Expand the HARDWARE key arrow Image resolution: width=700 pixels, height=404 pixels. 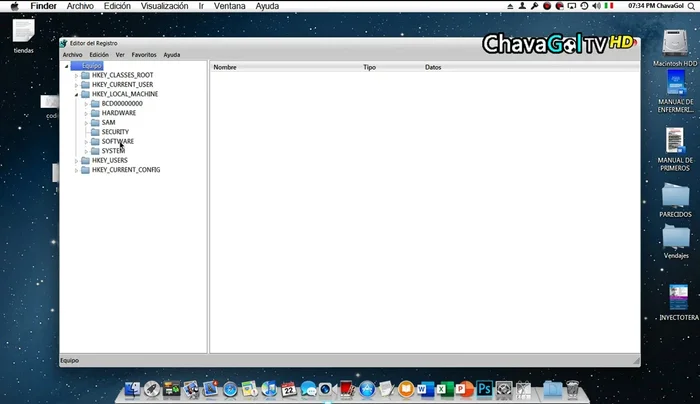[x=86, y=113]
